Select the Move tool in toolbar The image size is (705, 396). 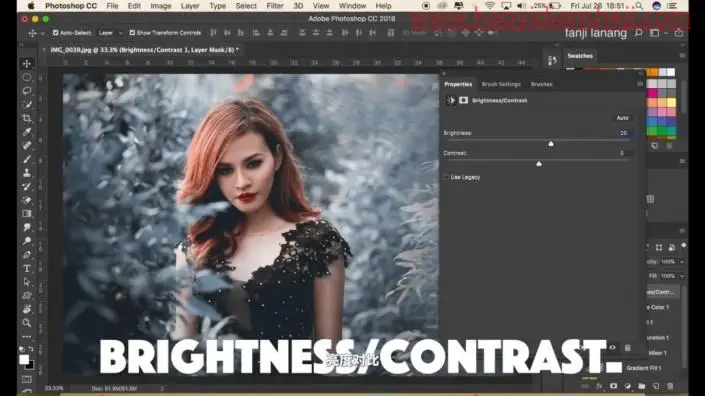click(x=27, y=63)
